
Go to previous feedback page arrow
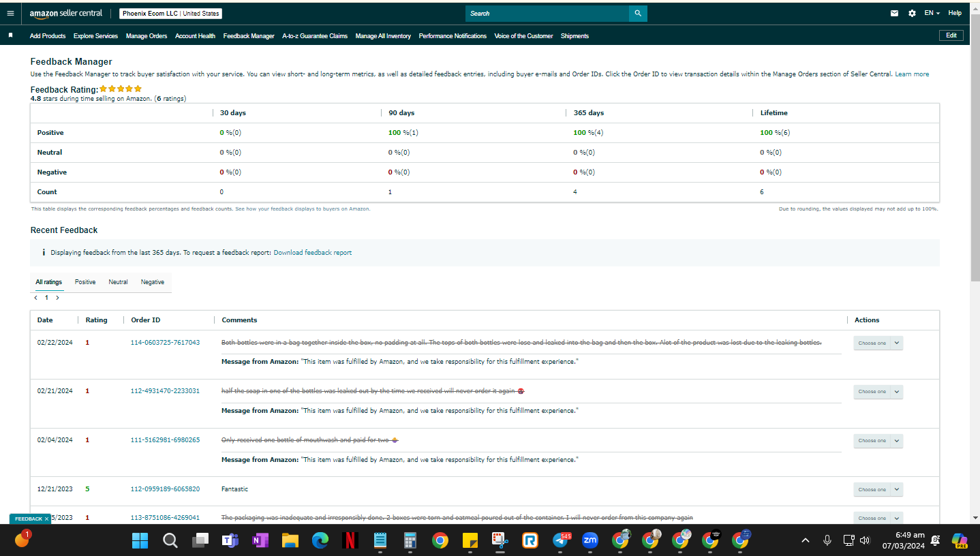click(36, 298)
